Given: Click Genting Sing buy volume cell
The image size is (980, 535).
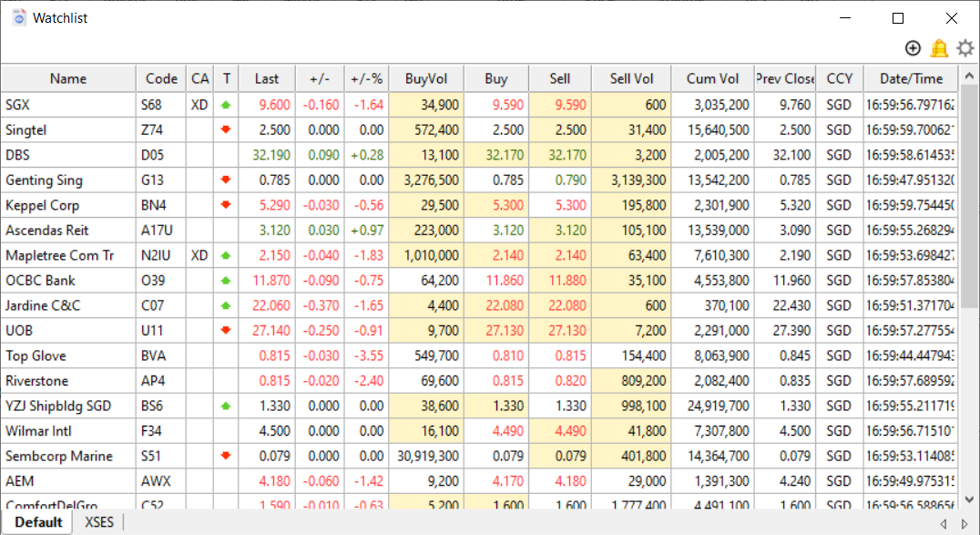Looking at the screenshot, I should [425, 180].
